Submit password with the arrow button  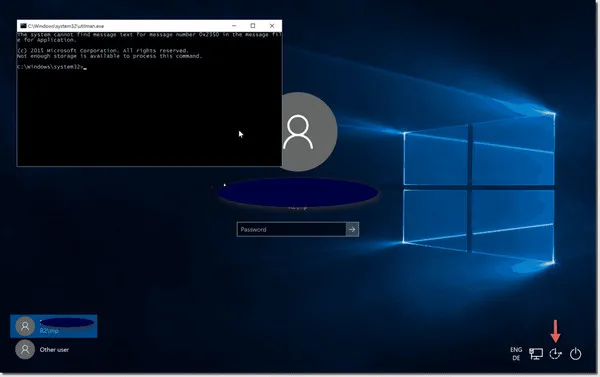352,229
